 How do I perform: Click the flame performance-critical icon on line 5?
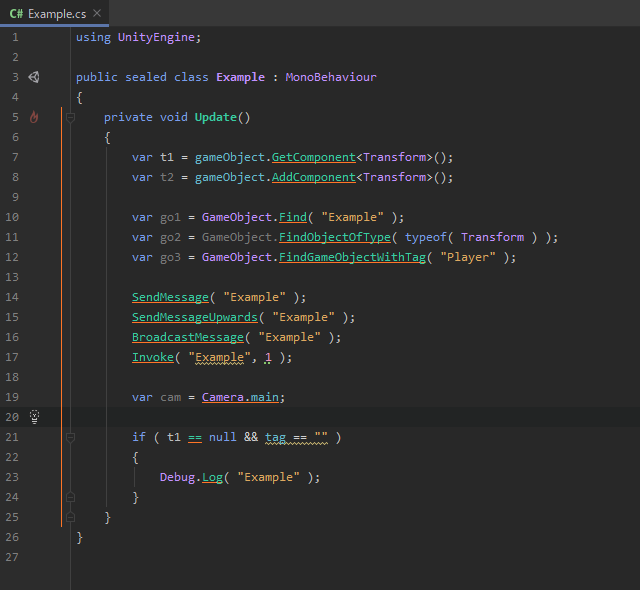pyautogui.click(x=34, y=117)
